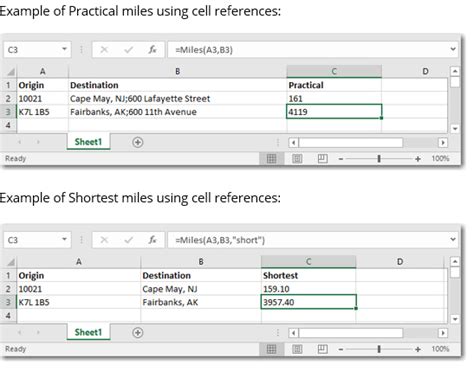Viewport: 474px width, 371px height.
Task: Click column C header above Practical
Action: 334,71
